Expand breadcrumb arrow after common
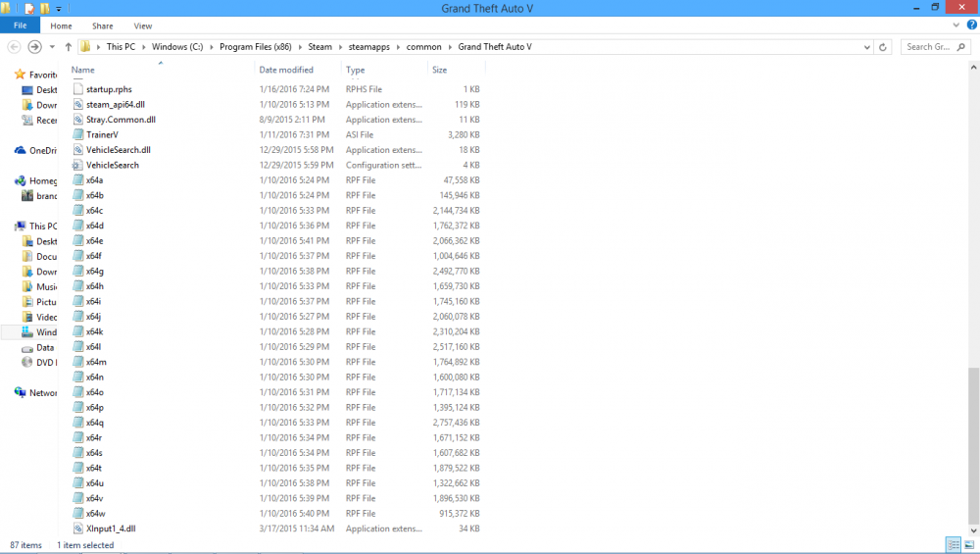This screenshot has width=980, height=554. pos(450,47)
